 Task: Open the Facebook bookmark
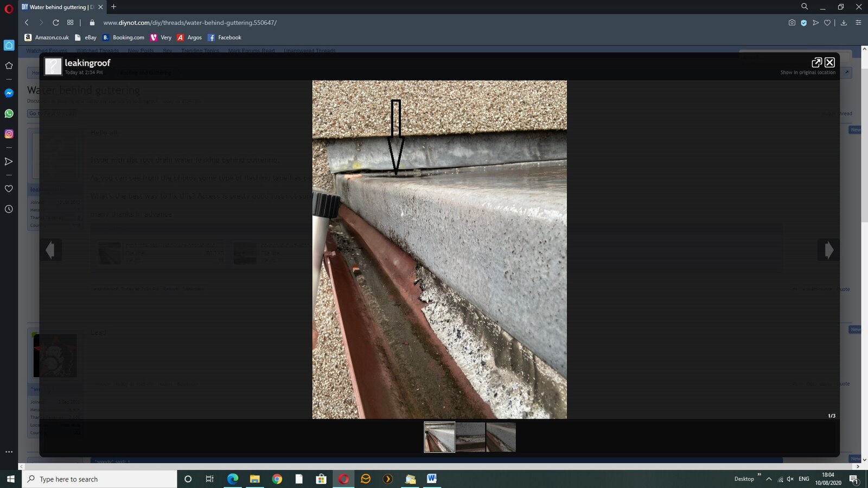pos(225,37)
